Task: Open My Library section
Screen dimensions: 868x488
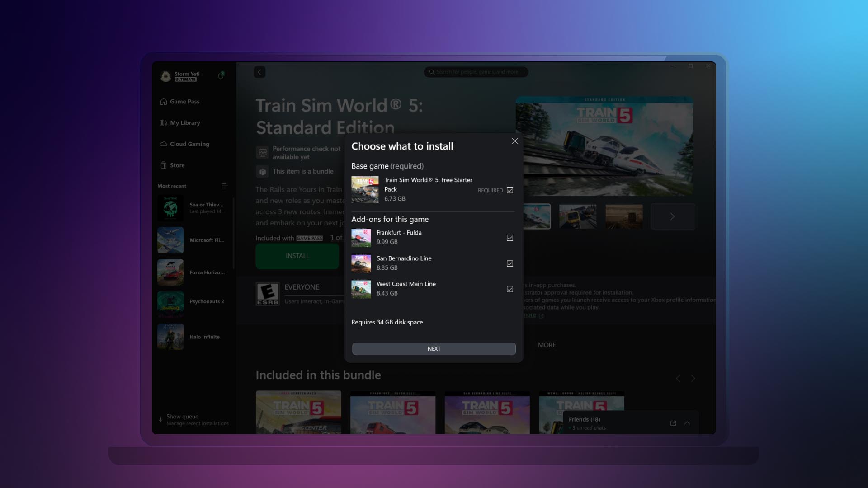Action: [185, 123]
